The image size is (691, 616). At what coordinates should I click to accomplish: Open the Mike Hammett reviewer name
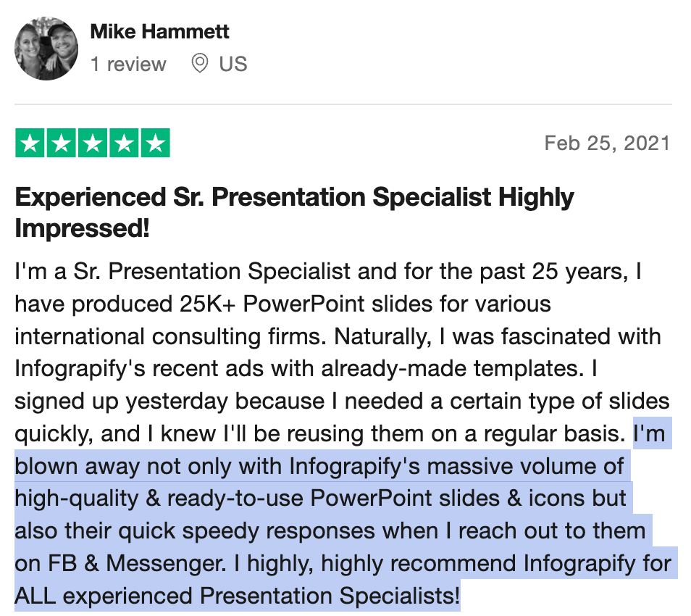[x=159, y=32]
